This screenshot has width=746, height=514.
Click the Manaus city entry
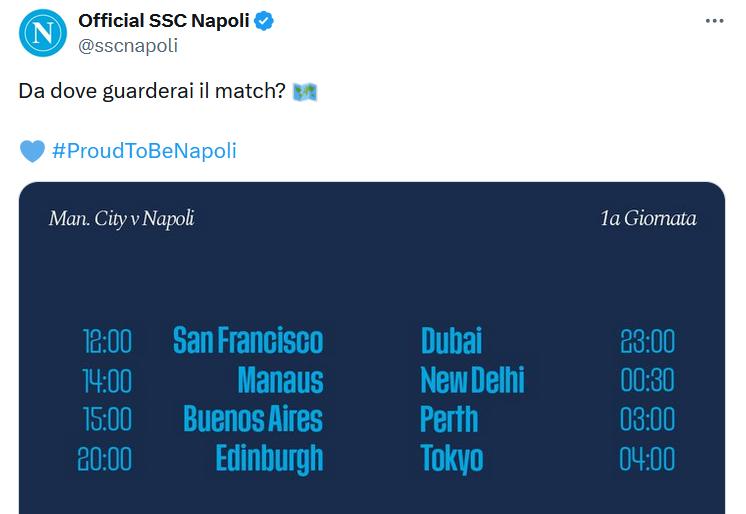click(281, 380)
